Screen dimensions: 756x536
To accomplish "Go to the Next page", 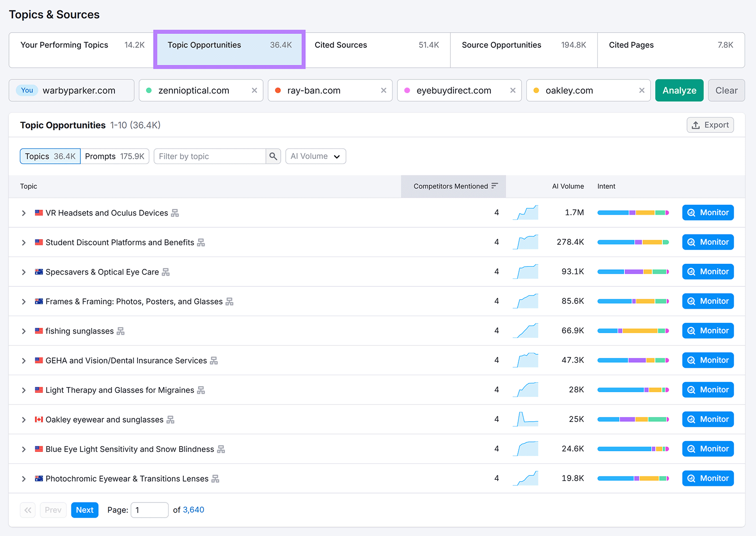I will 85,510.
